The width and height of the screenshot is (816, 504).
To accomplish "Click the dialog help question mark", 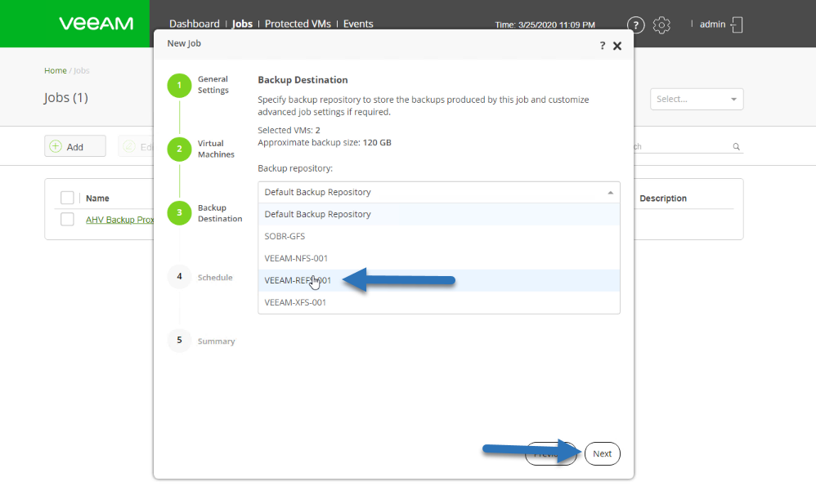I will point(602,46).
